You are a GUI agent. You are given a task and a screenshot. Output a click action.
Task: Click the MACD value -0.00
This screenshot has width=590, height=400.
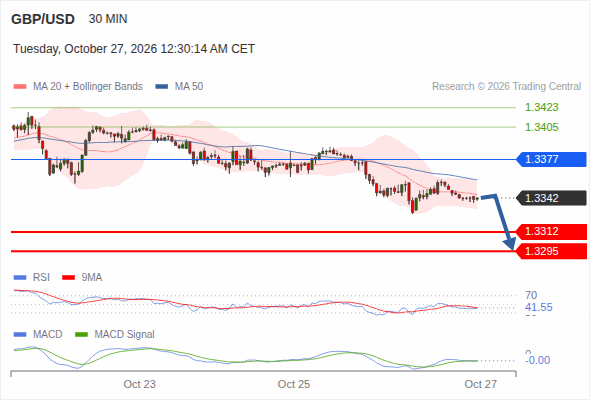point(537,360)
